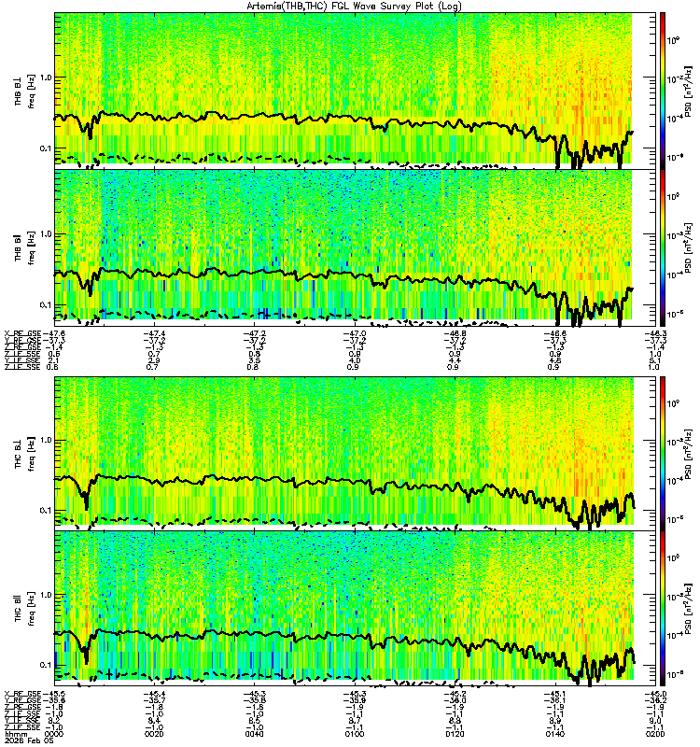The image size is (700, 747).
Task: Click the '0000' time tick label
Action: (54, 734)
